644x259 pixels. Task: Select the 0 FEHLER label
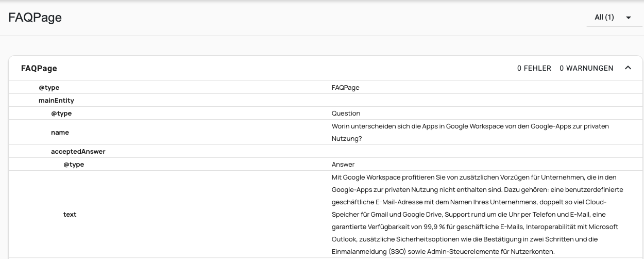pos(534,68)
